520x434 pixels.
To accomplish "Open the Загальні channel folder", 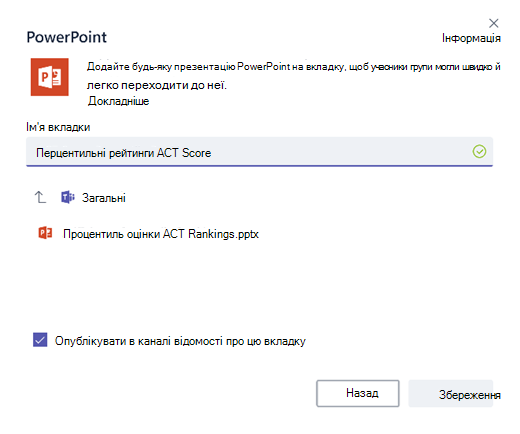I will 104,198.
